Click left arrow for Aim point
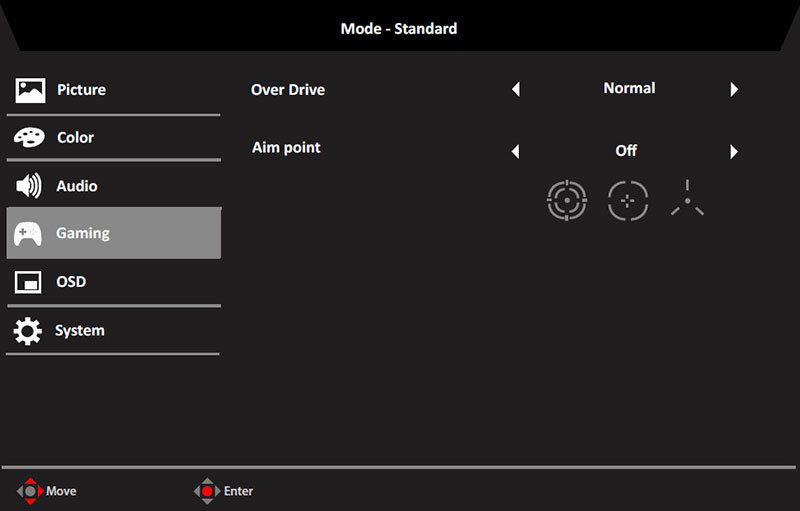 pyautogui.click(x=516, y=151)
